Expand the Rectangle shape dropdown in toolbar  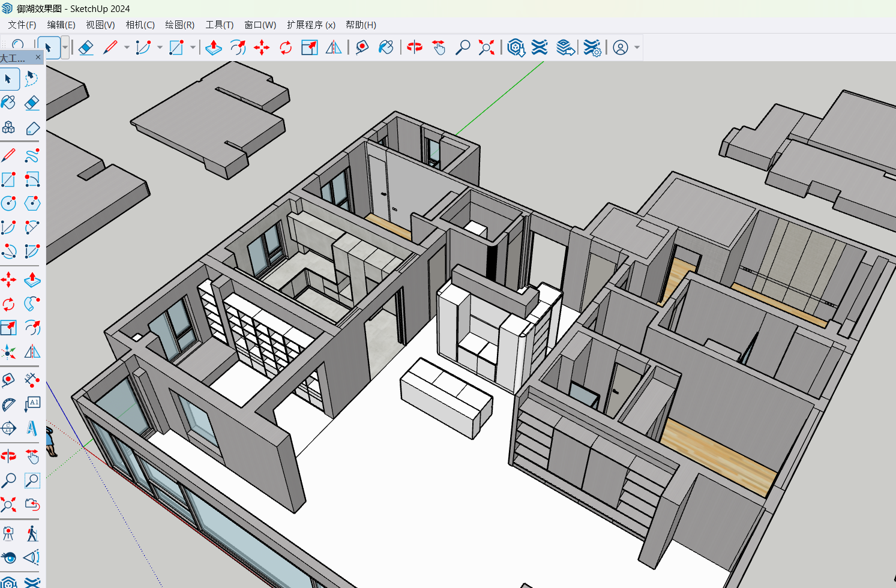coord(193,47)
